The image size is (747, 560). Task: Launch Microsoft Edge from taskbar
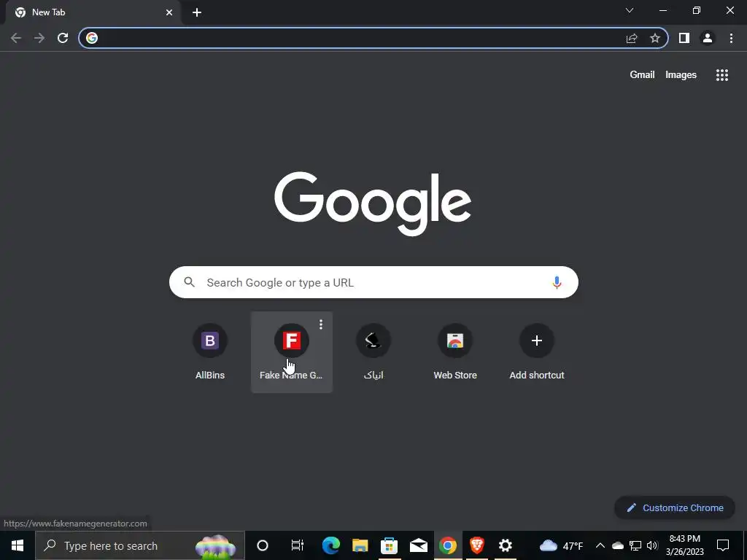(330, 545)
